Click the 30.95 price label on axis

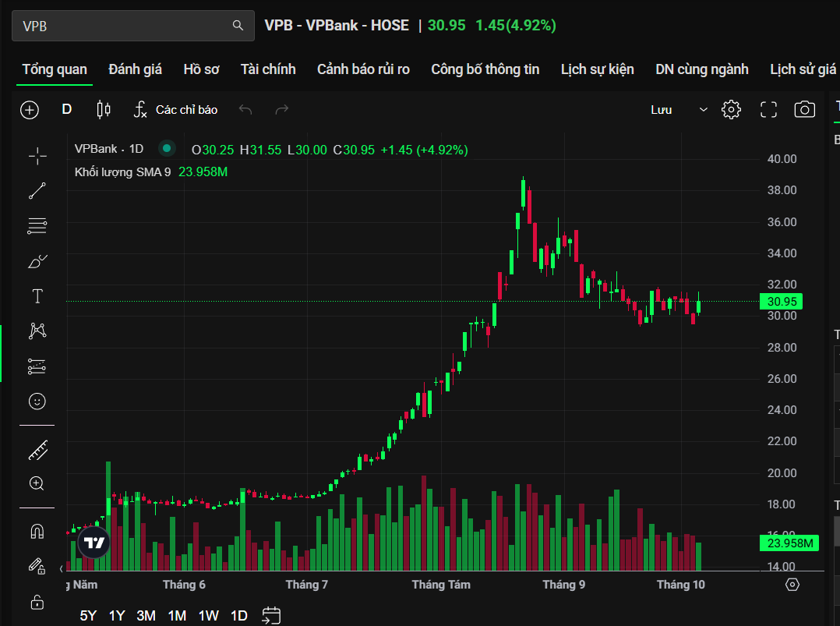[779, 302]
